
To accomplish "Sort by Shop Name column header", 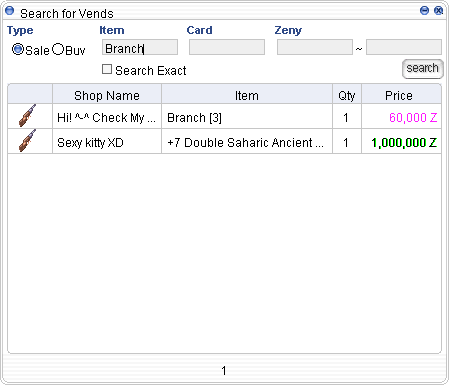I will [107, 94].
